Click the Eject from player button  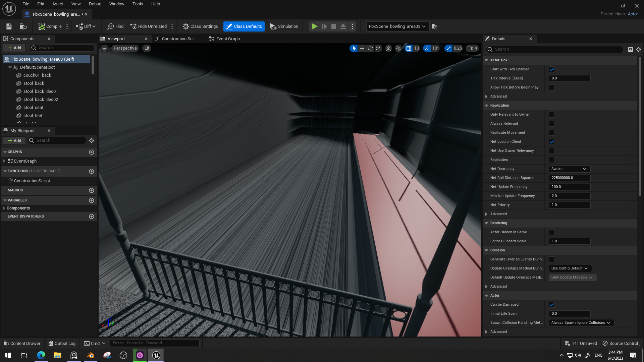(x=343, y=26)
